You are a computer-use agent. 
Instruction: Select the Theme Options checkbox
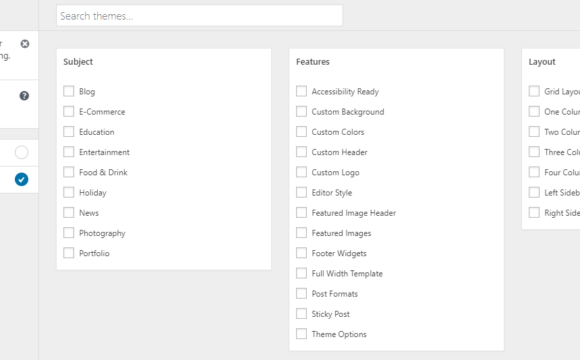pyautogui.click(x=301, y=334)
